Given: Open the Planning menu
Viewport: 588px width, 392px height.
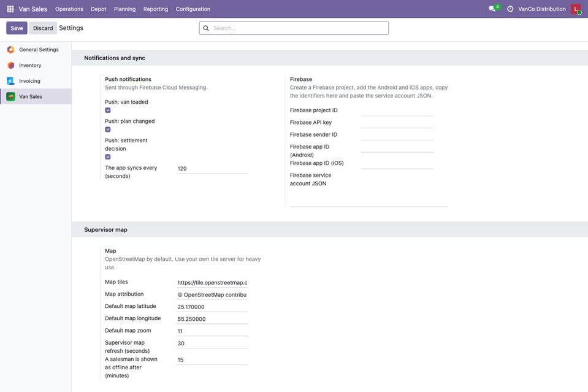Looking at the screenshot, I should [x=125, y=9].
